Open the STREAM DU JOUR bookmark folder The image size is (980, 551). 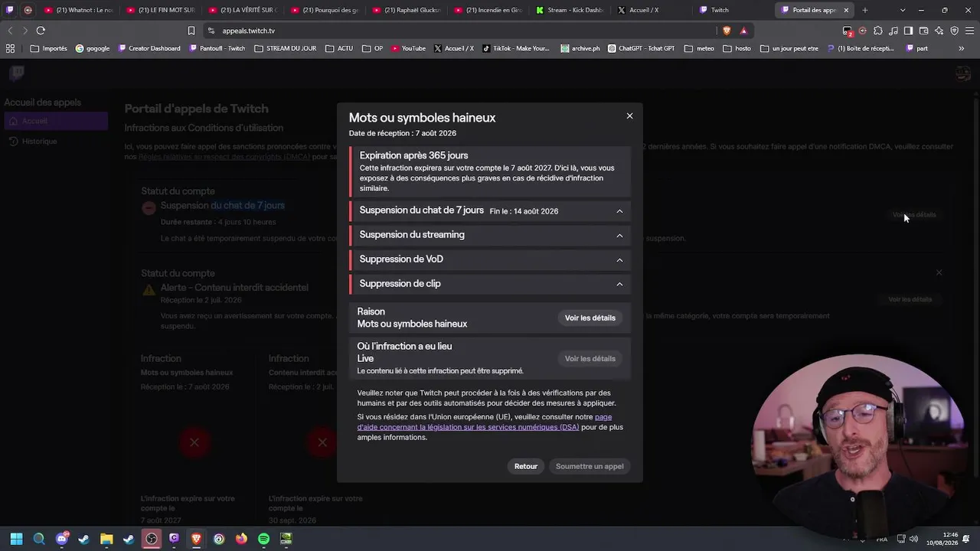pyautogui.click(x=285, y=48)
